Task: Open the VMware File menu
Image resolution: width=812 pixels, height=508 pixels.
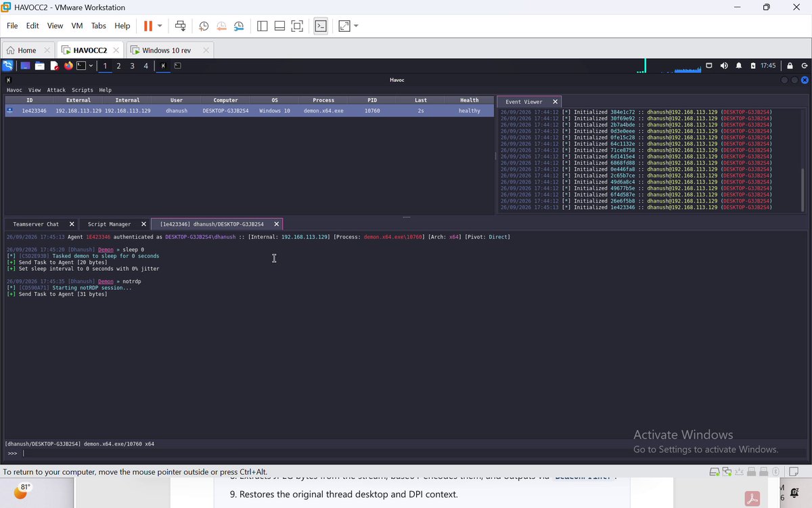Action: click(x=12, y=26)
